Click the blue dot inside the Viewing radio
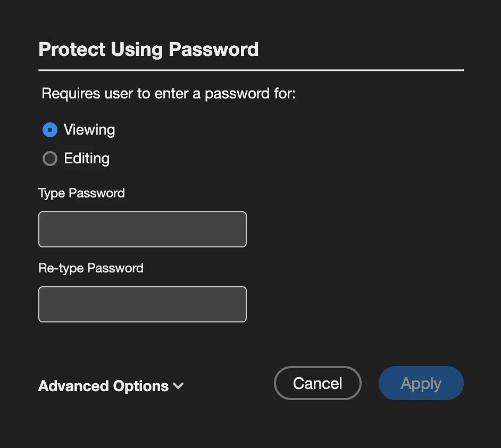The height and width of the screenshot is (448, 501). coord(50,130)
